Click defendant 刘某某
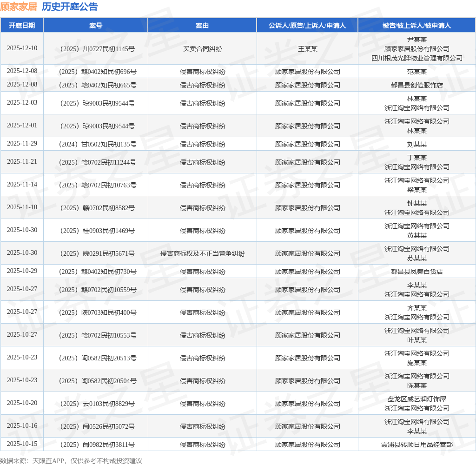 click(x=417, y=144)
